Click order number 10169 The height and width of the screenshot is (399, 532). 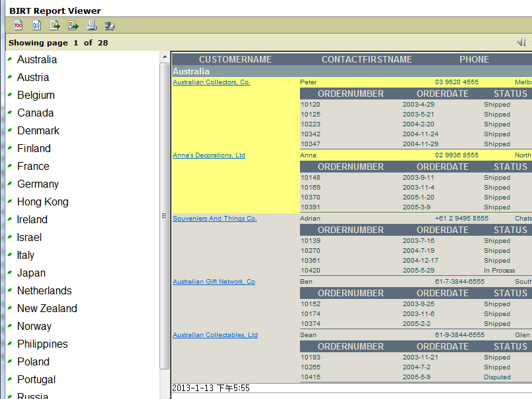310,188
